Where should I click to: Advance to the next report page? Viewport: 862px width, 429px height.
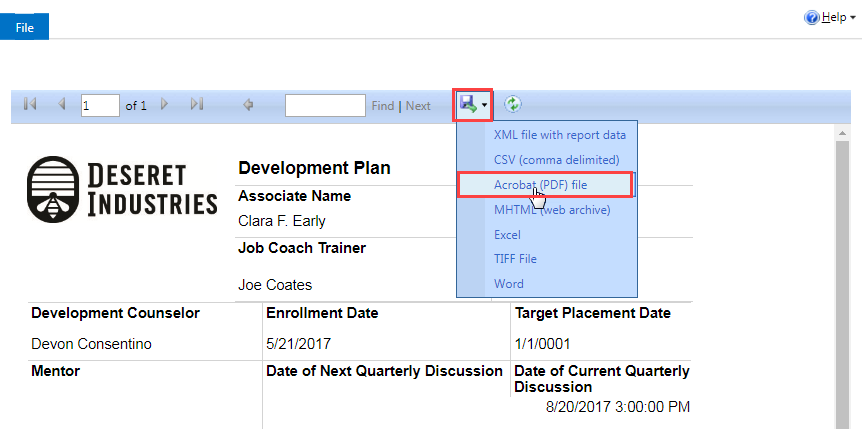164,103
